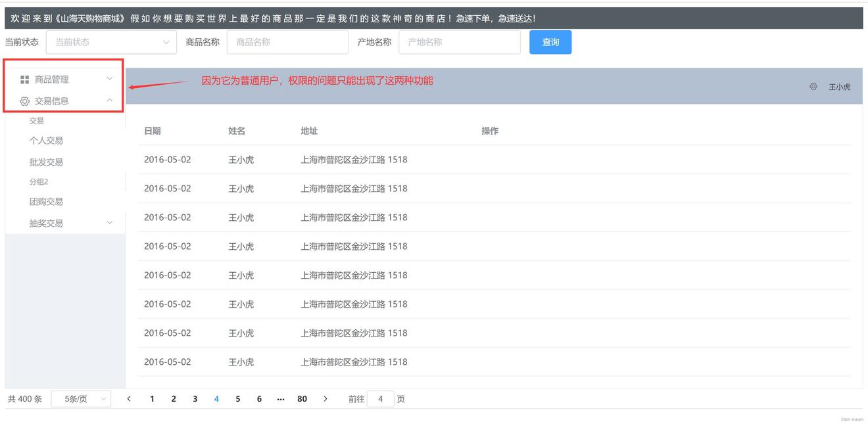This screenshot has width=868, height=424.
Task: Go to page 5
Action: (x=238, y=399)
